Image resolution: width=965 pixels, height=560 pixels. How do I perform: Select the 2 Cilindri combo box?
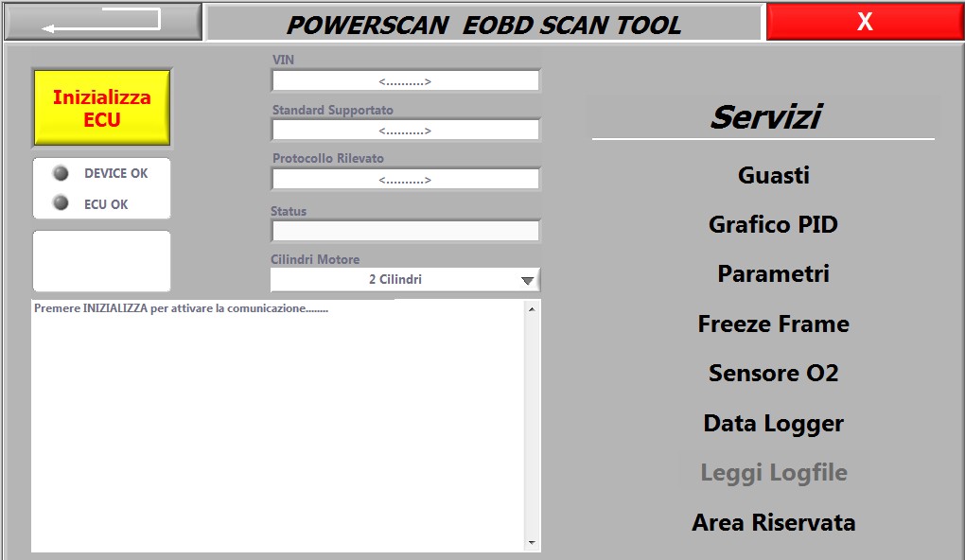395,280
